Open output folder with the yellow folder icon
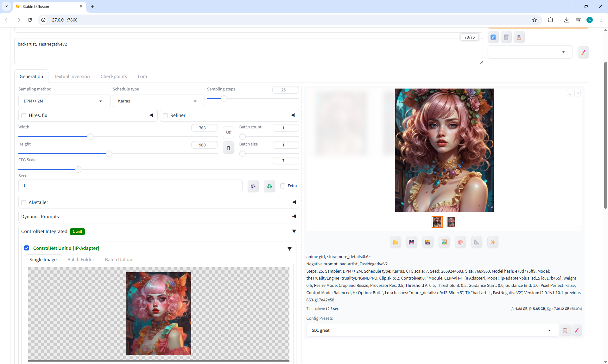 click(x=396, y=242)
